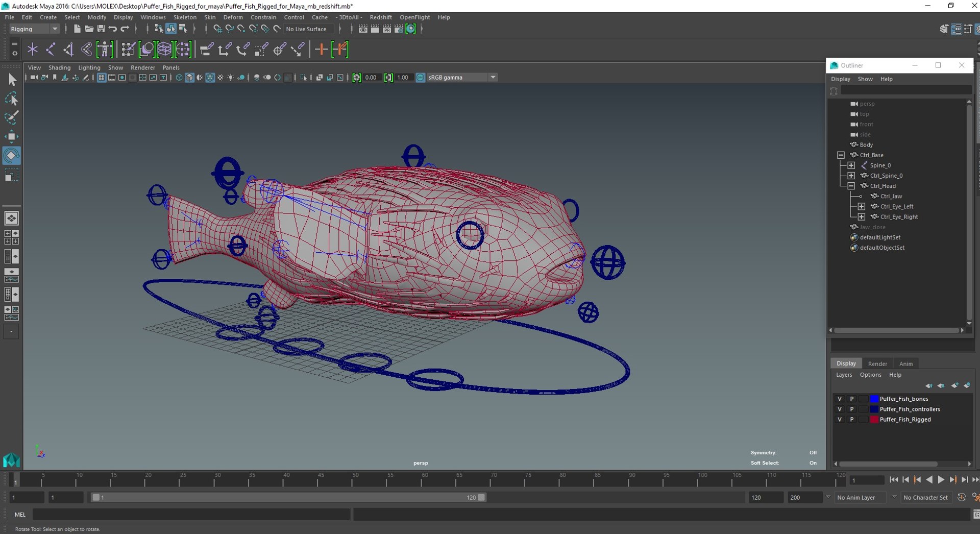Select Ctrl_Jaw in the Outliner
Viewport: 980px width, 534px height.
click(x=891, y=196)
